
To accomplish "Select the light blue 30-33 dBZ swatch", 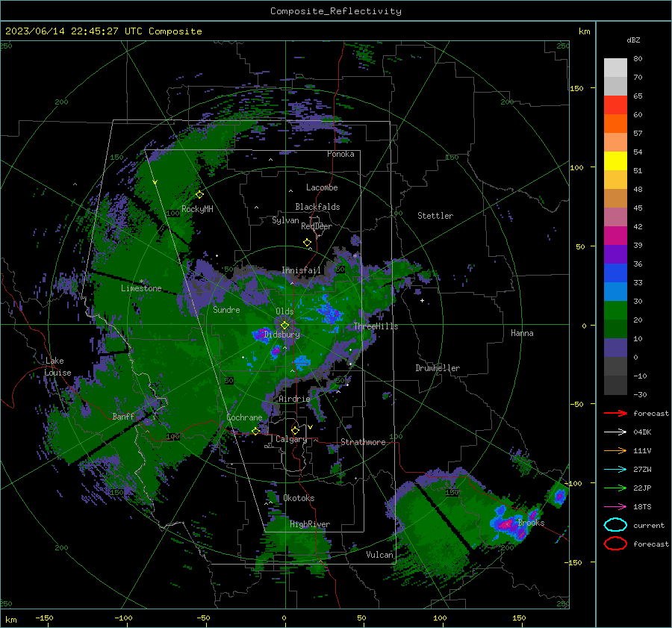I will point(615,292).
